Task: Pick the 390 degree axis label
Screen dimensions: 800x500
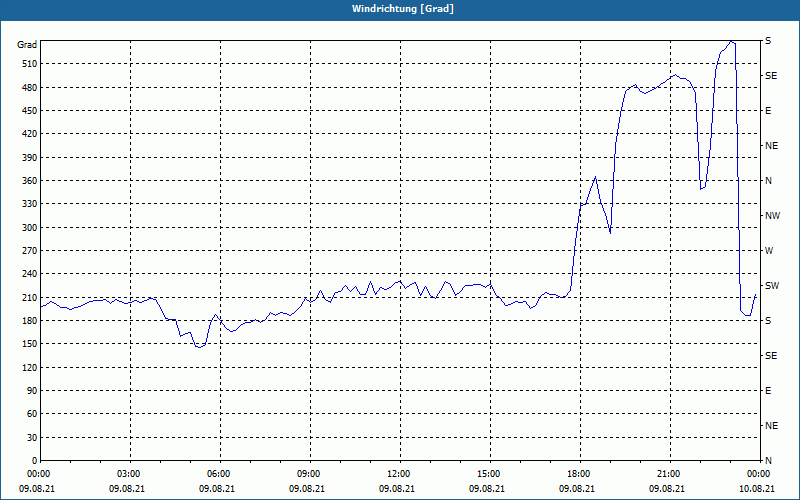Action: (30, 158)
